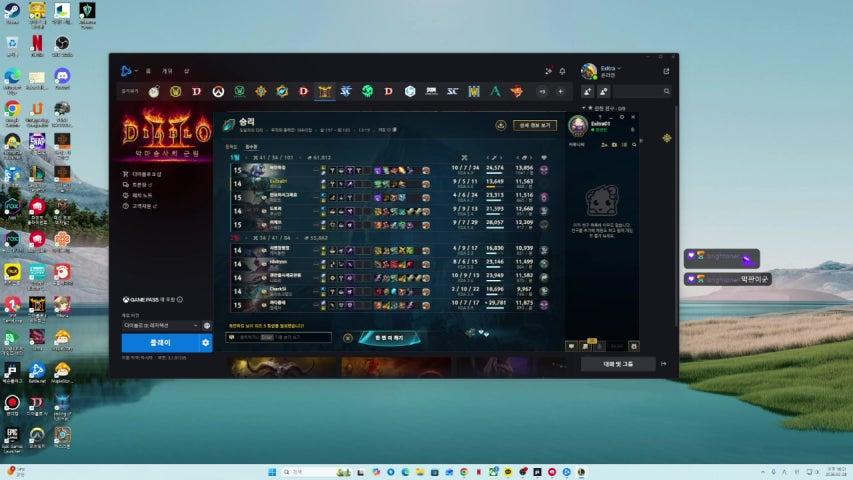
Task: Expand the +9 more games list
Action: coord(542,91)
